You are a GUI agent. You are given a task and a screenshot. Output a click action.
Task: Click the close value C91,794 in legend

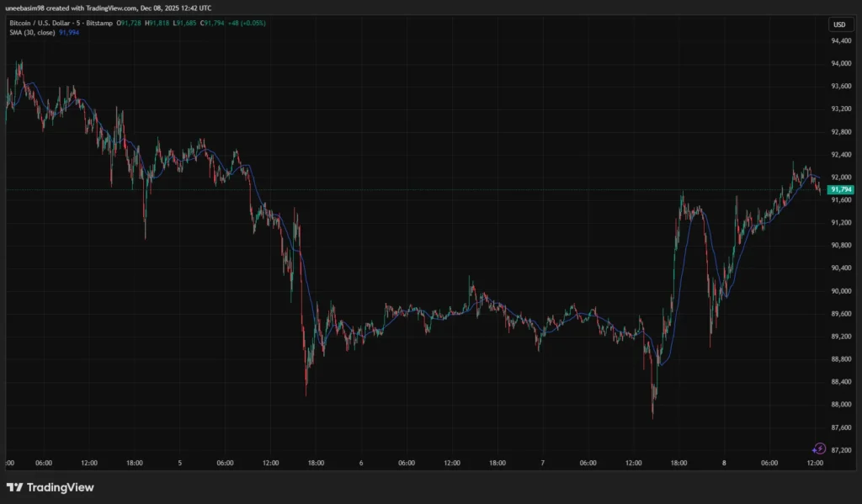[212, 23]
